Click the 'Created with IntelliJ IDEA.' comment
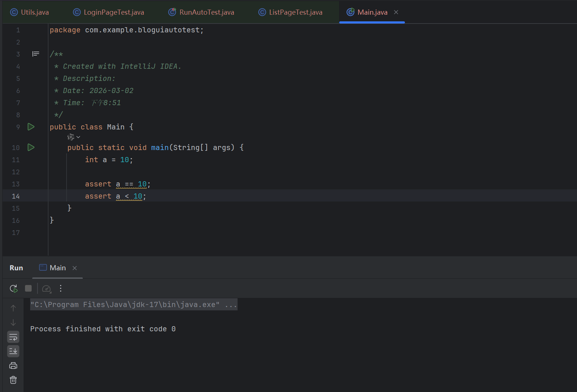Viewport: 577px width, 392px height. (x=118, y=66)
